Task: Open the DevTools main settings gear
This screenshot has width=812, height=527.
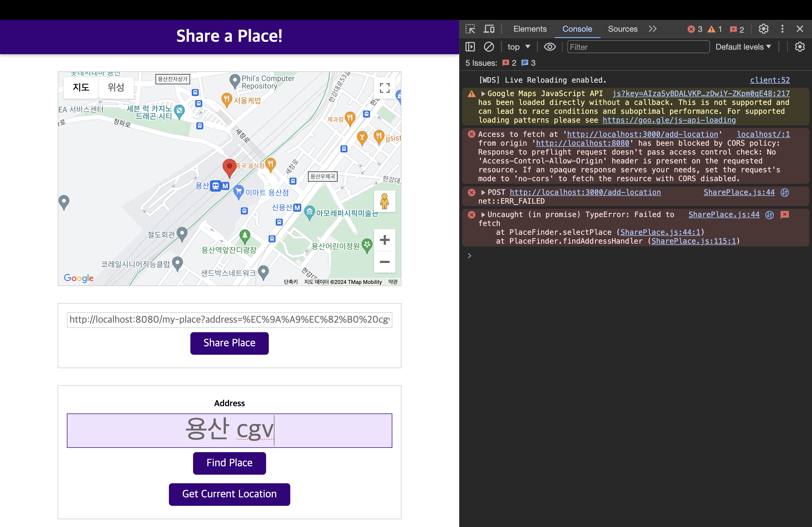Action: (763, 29)
